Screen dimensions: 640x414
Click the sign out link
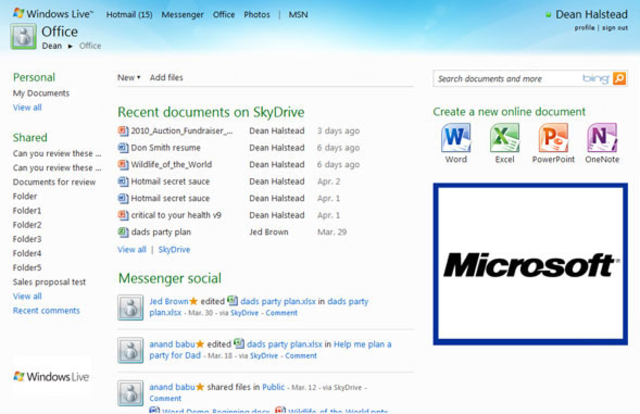615,28
